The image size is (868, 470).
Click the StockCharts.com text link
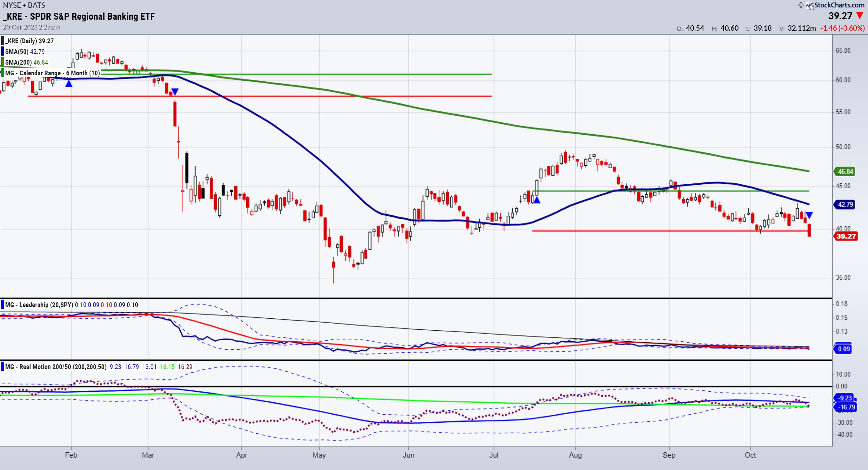point(839,5)
